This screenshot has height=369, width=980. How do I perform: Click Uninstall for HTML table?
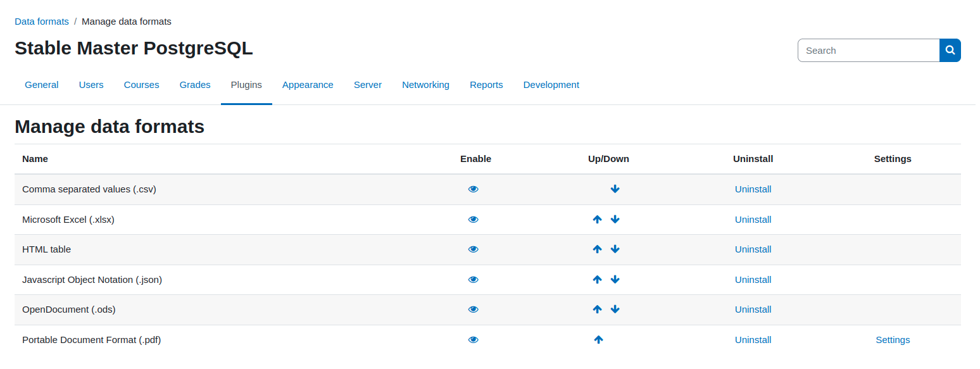tap(753, 249)
